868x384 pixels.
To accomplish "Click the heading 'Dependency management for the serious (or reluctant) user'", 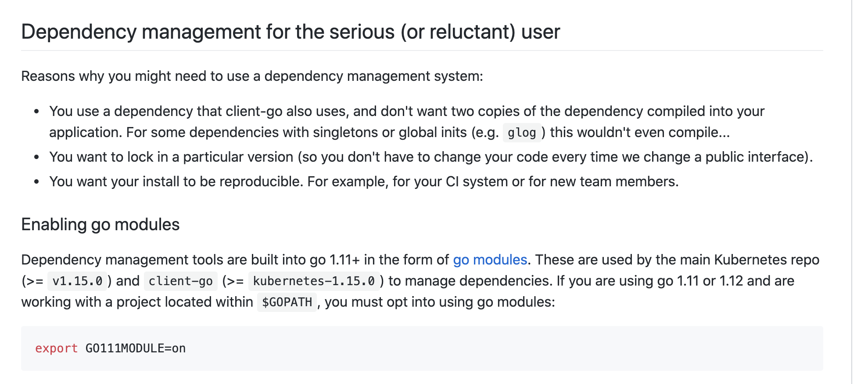I will 291,32.
